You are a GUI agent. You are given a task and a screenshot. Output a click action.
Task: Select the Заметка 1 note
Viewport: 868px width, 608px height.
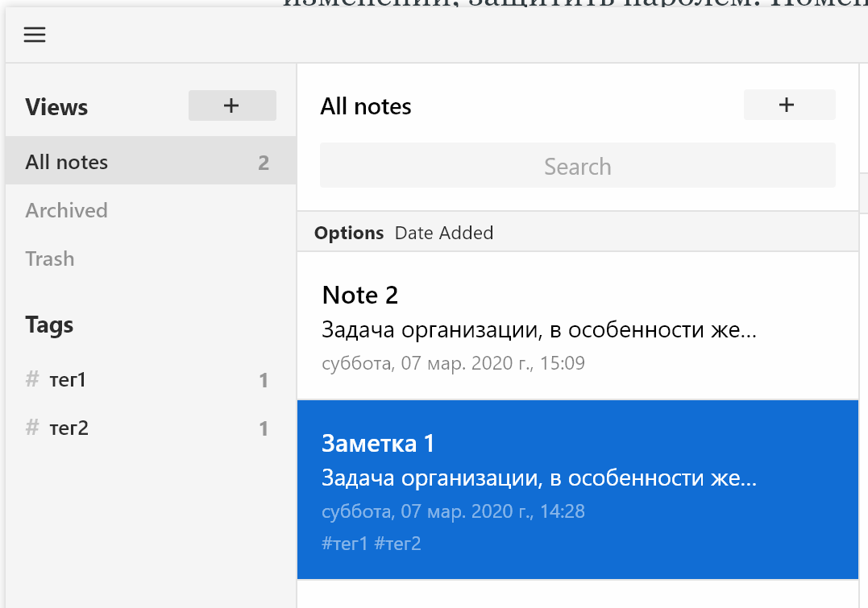[577, 490]
